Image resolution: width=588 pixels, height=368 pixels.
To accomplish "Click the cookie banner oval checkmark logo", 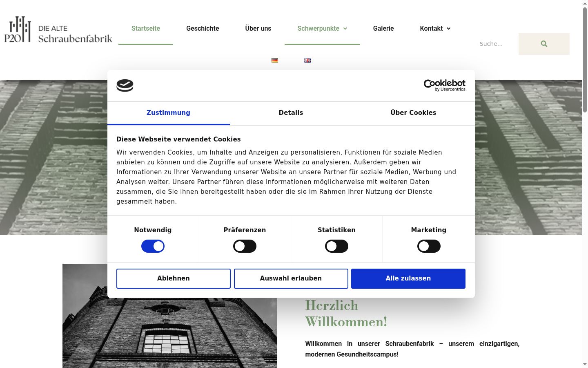I will click(125, 85).
